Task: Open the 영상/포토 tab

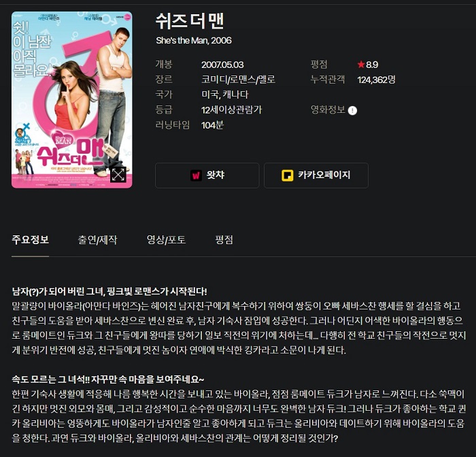Action: pos(166,239)
